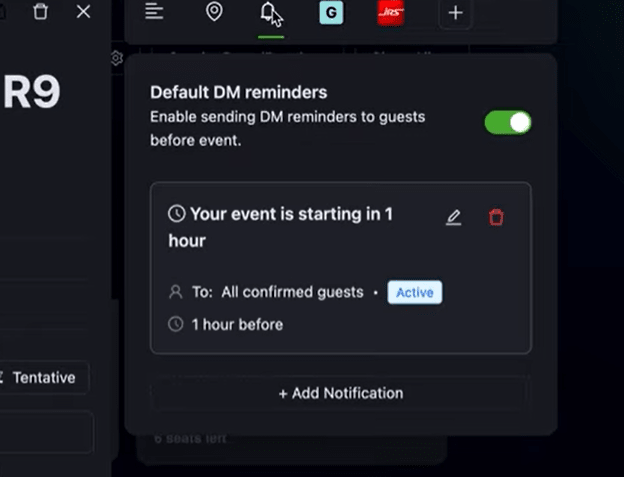Open the location pin tab
624x477 pixels.
[214, 12]
